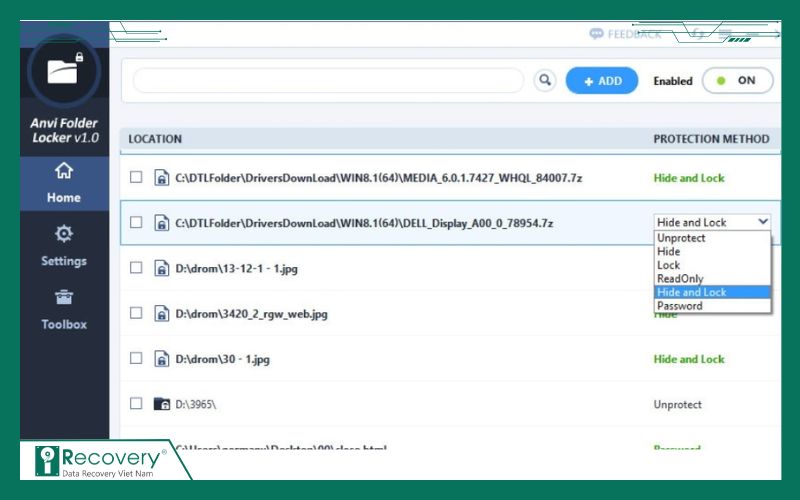Open the Feedback link at top
Image resolution: width=800 pixels, height=500 pixels.
[x=626, y=34]
